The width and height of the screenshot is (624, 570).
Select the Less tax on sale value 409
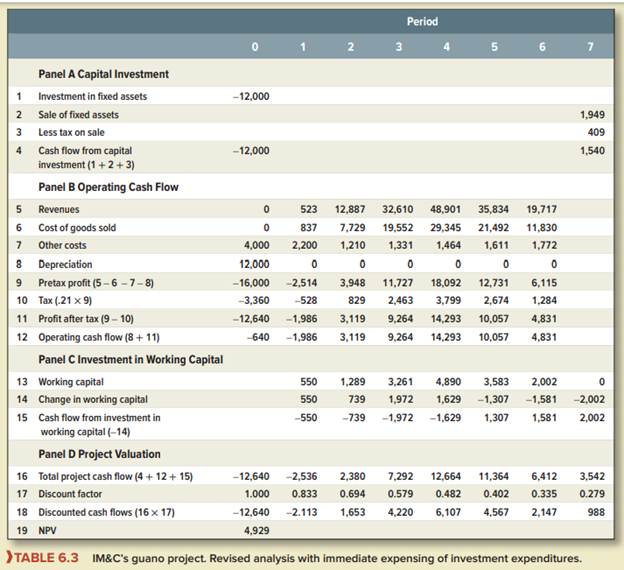point(596,133)
